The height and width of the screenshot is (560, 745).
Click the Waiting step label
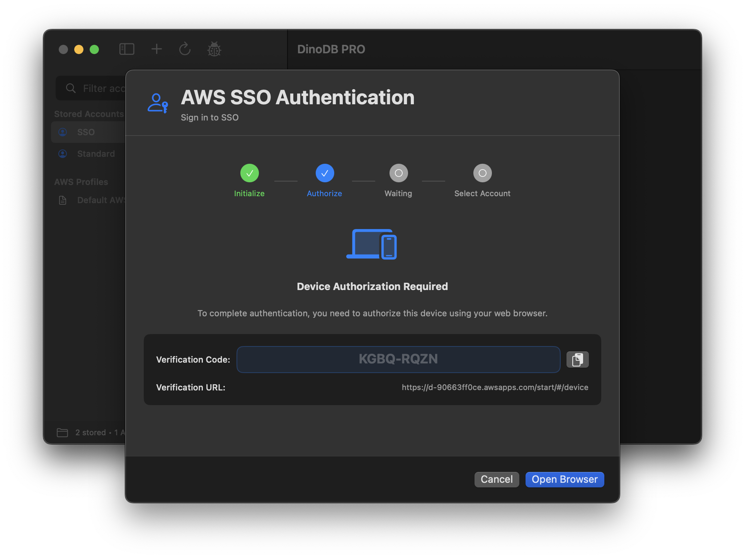tap(398, 193)
